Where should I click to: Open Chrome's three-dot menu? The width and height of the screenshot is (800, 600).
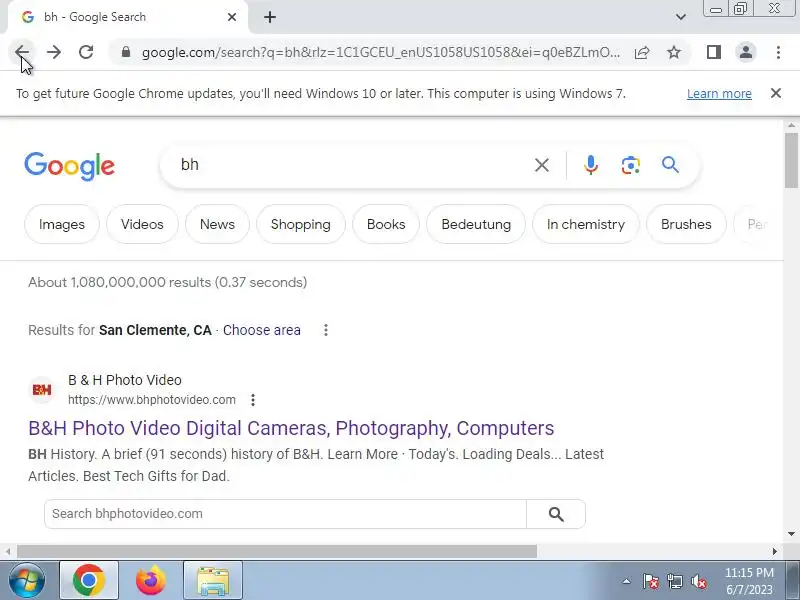(x=778, y=52)
